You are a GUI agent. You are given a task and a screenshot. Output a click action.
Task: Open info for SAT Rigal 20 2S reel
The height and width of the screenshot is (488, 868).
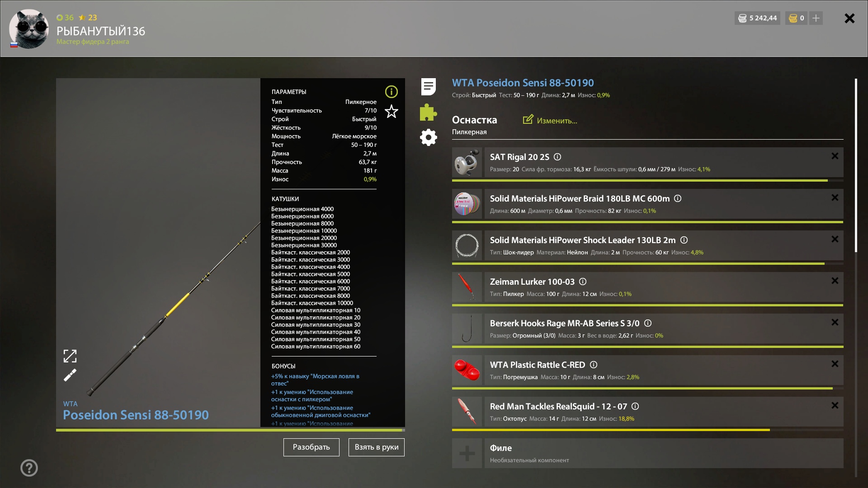pos(558,157)
